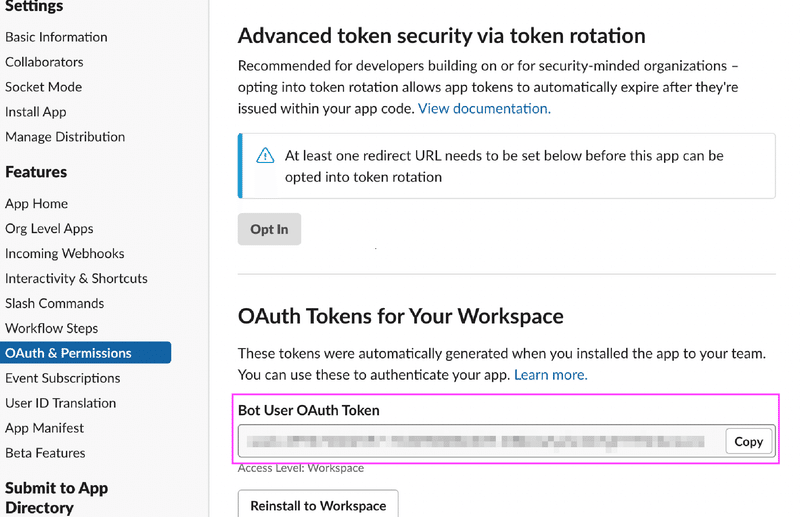Click the View documentation link
The image size is (800, 517).
pos(484,108)
